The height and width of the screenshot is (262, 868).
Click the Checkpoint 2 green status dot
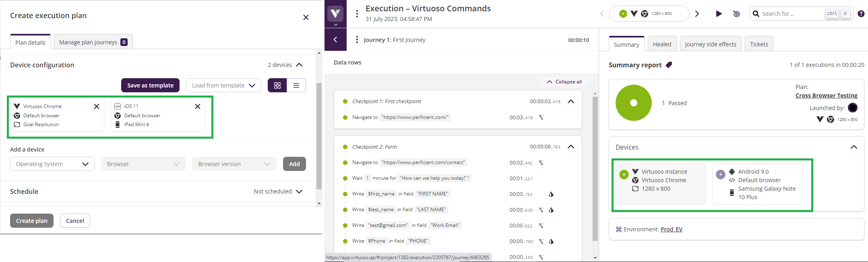(x=345, y=147)
